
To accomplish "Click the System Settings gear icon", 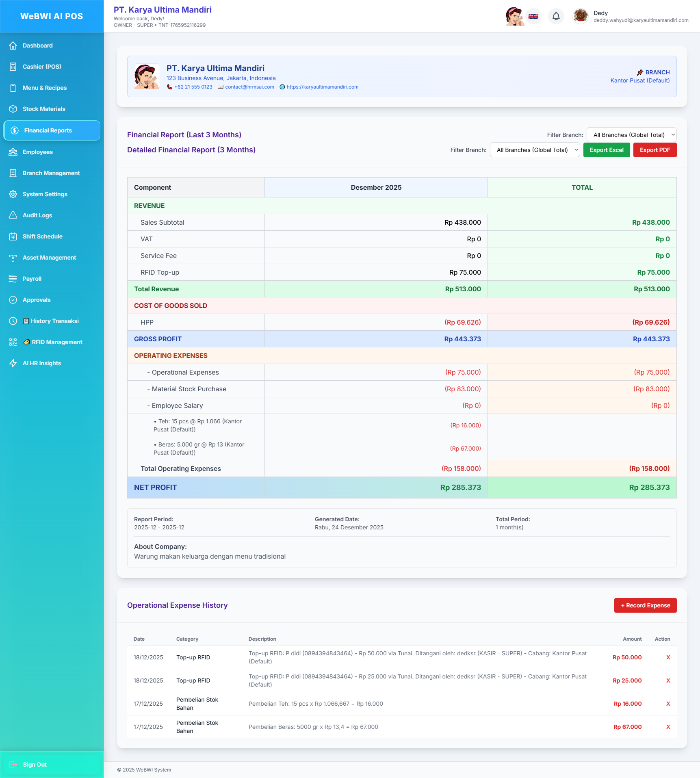I will pos(13,194).
